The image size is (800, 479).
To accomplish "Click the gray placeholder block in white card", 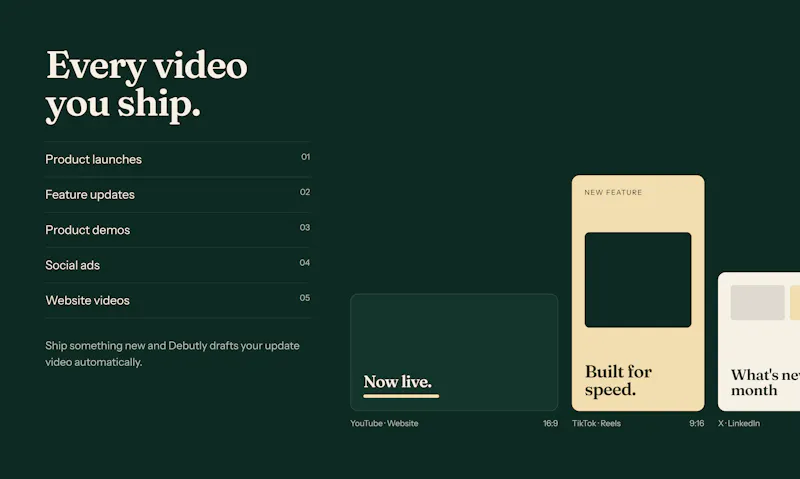I will click(x=758, y=302).
